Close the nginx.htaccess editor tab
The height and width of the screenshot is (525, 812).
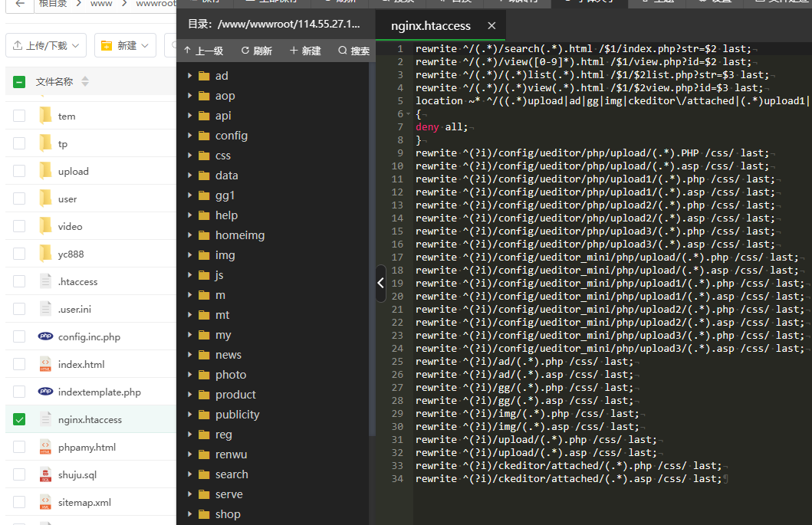[x=491, y=25]
